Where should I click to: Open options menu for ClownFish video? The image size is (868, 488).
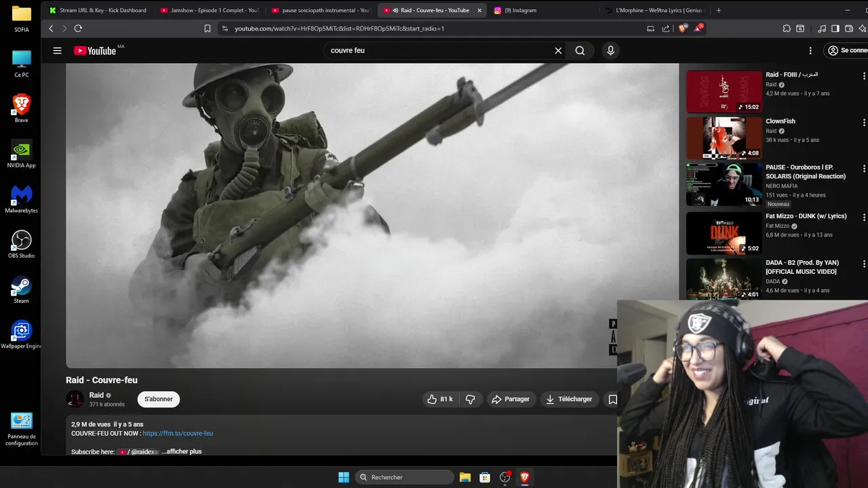click(864, 123)
